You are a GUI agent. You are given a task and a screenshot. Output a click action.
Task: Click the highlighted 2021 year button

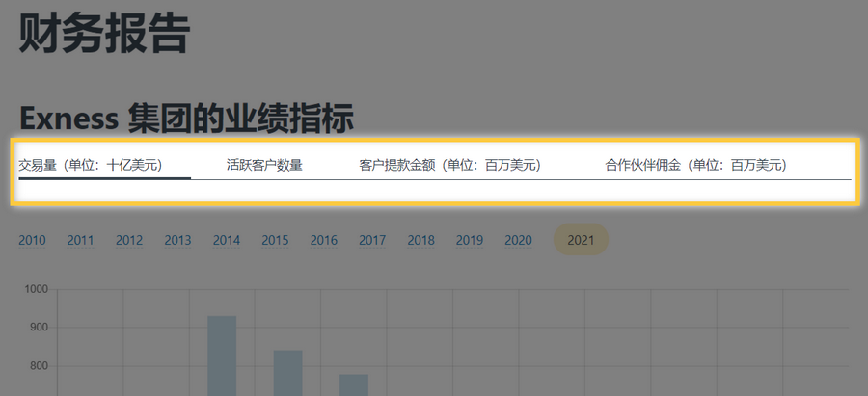tap(581, 240)
